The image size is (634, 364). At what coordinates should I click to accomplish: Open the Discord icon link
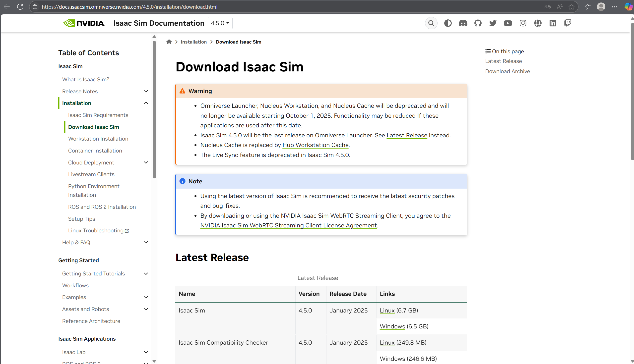463,23
